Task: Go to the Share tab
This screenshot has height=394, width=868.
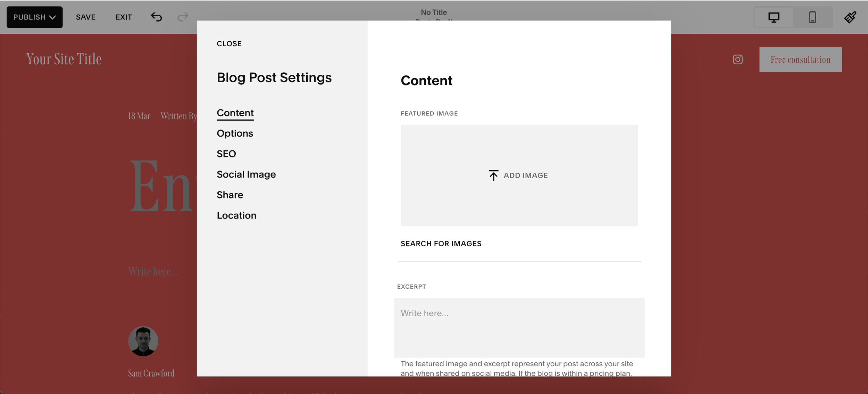Action: (229, 195)
